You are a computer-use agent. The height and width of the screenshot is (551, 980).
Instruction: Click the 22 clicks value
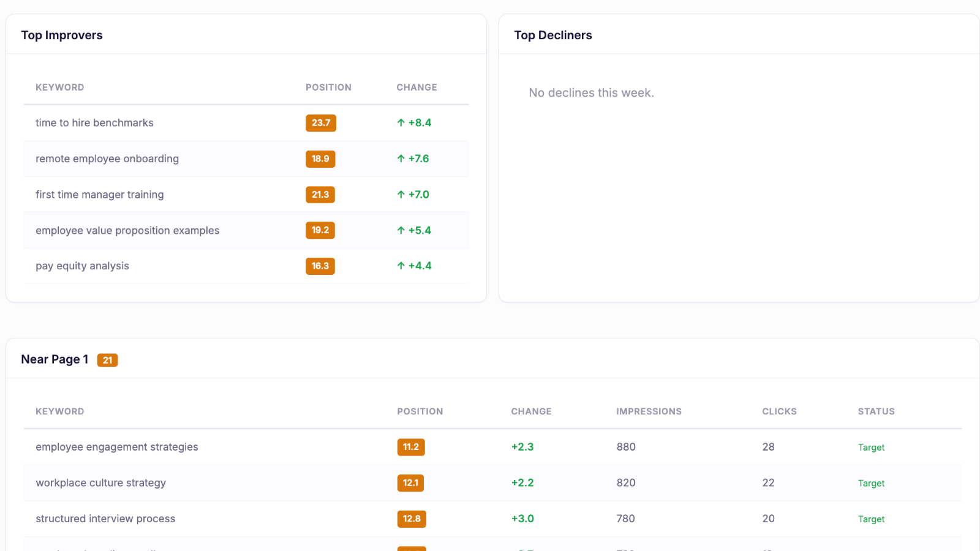point(769,483)
